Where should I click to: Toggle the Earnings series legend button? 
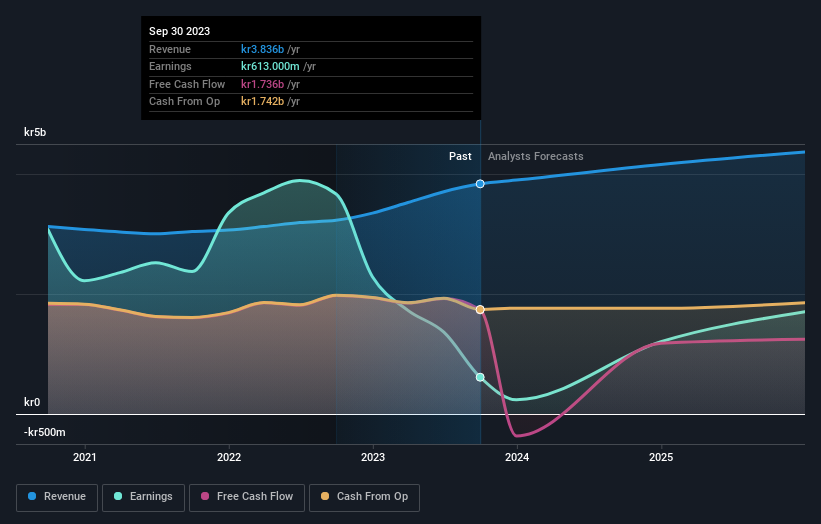(x=143, y=497)
